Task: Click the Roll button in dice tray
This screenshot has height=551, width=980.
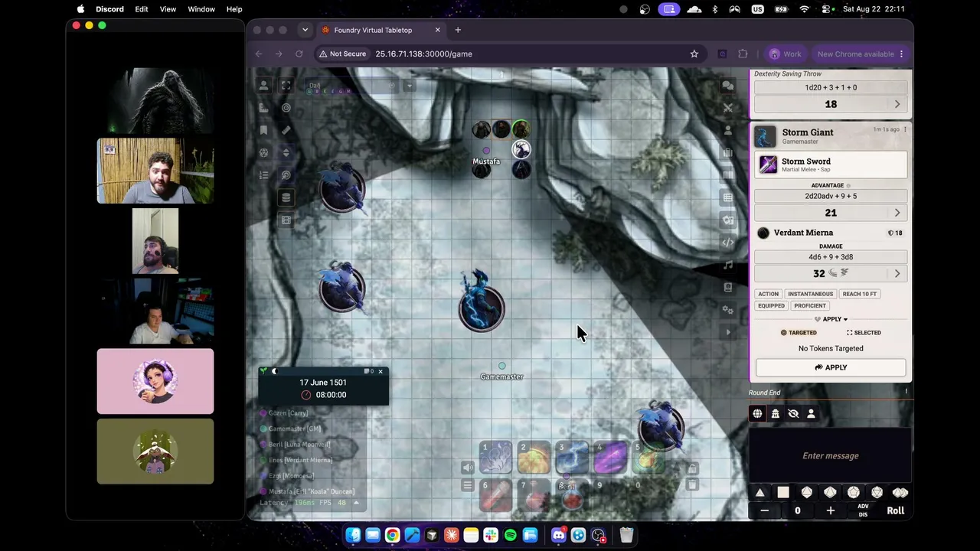Action: (x=895, y=510)
